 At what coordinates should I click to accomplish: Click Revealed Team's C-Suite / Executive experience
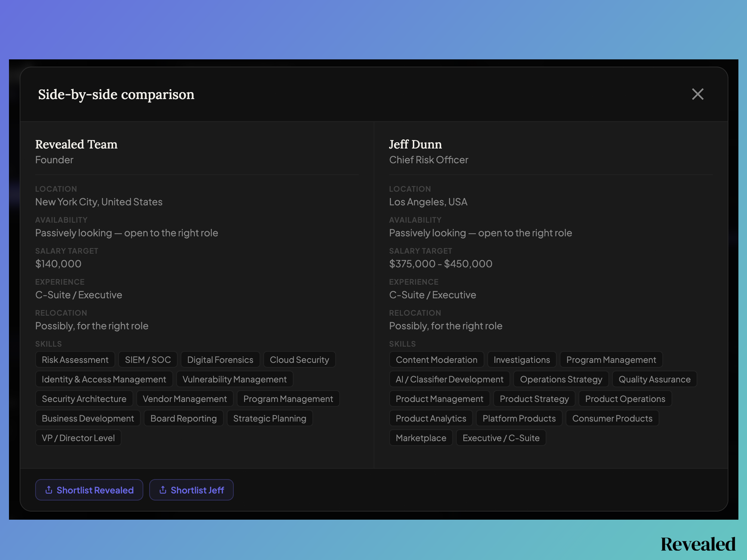[x=79, y=295]
